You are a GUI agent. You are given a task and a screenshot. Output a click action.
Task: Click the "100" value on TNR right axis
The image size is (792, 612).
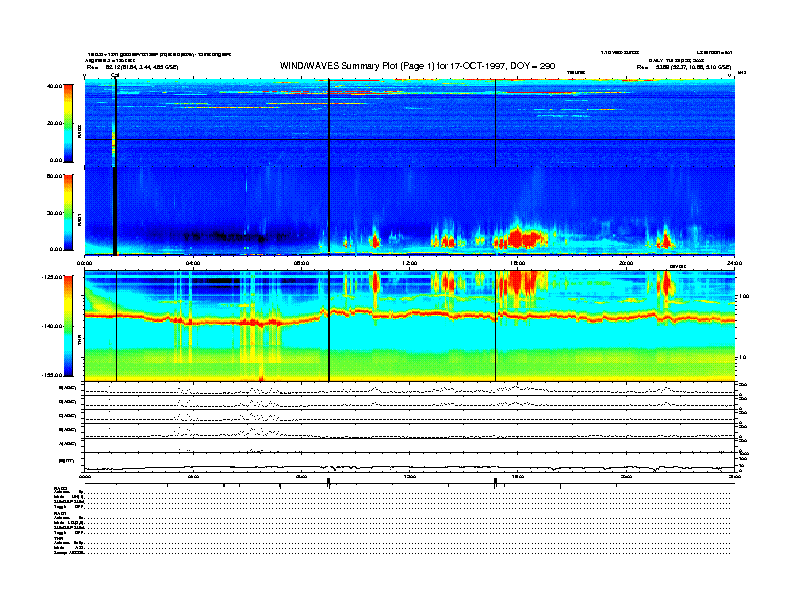(x=744, y=296)
